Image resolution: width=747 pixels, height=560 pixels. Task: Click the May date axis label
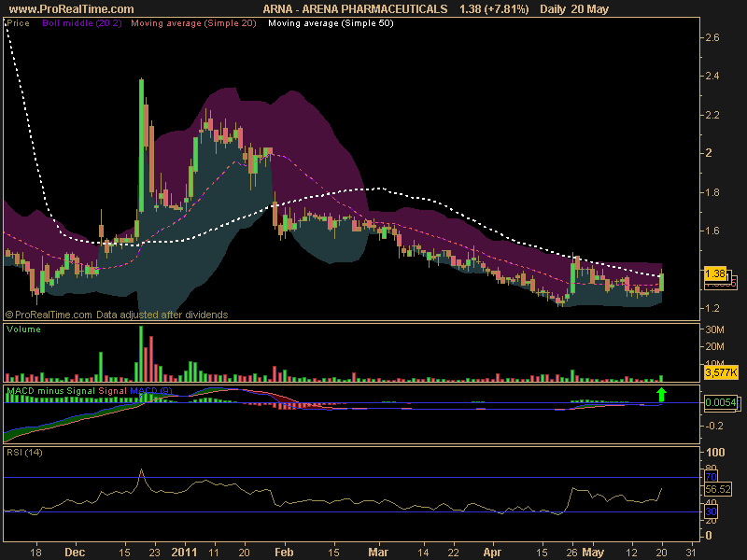click(593, 553)
